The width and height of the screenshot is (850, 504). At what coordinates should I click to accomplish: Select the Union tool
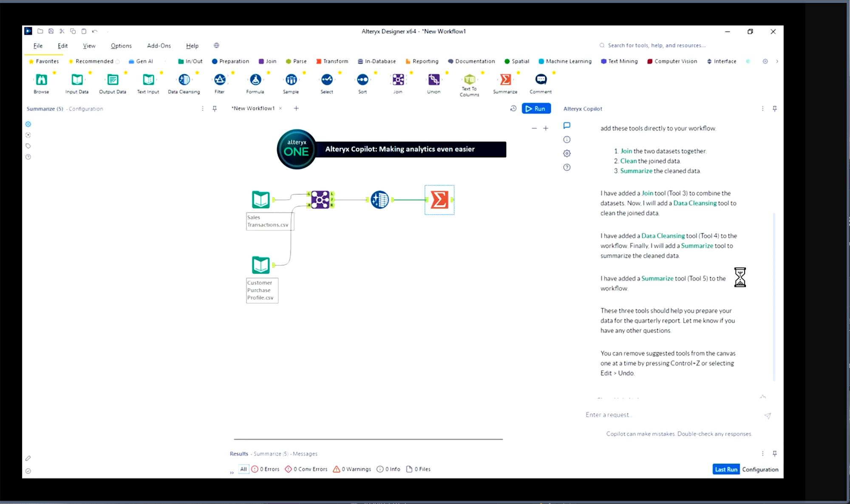click(434, 79)
